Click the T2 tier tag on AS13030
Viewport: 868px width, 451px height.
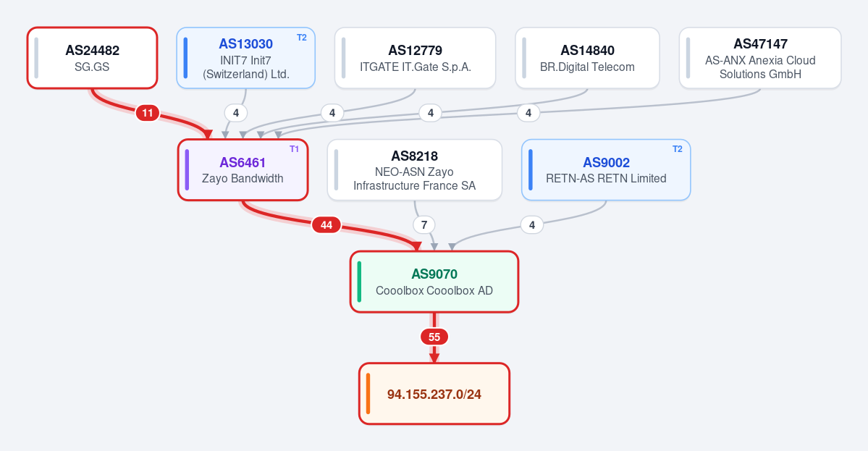pyautogui.click(x=302, y=38)
